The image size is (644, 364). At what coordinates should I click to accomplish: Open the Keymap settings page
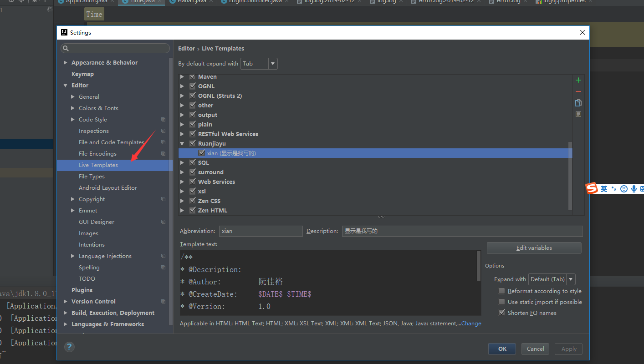point(82,74)
